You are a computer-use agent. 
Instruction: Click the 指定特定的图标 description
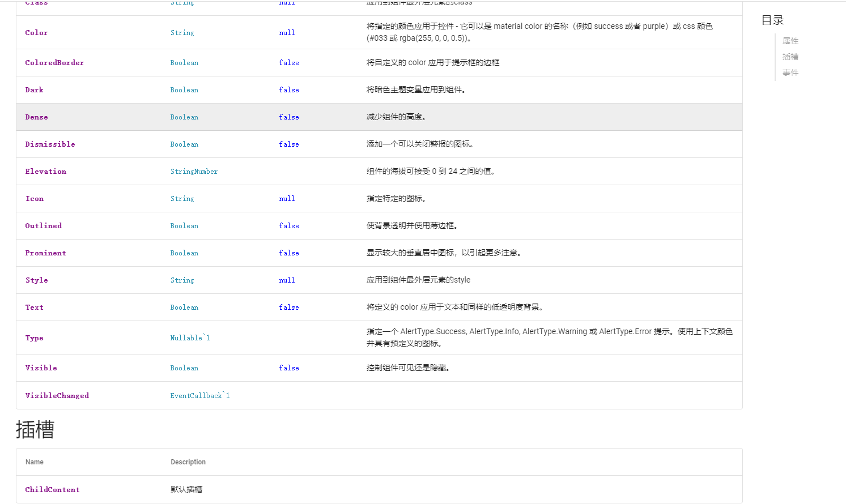point(396,198)
